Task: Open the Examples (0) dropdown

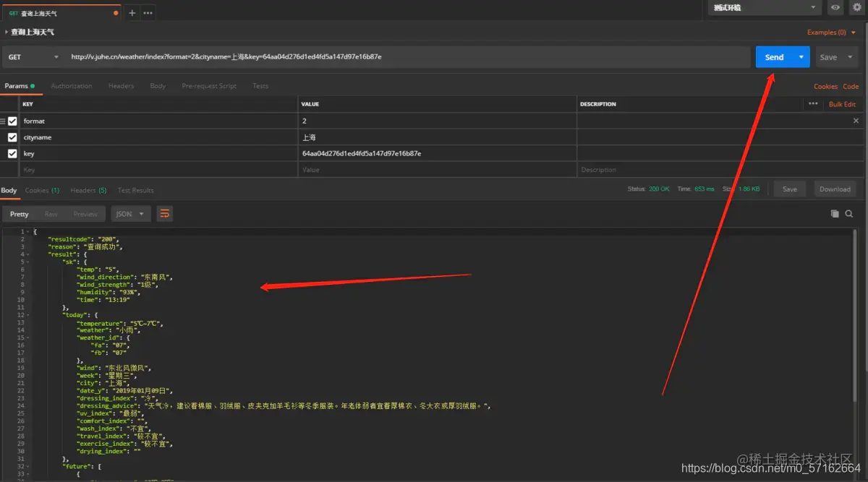Action: pyautogui.click(x=830, y=33)
